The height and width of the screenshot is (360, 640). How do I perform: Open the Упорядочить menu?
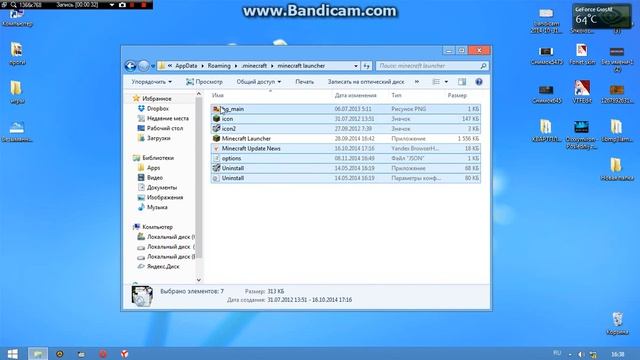151,82
